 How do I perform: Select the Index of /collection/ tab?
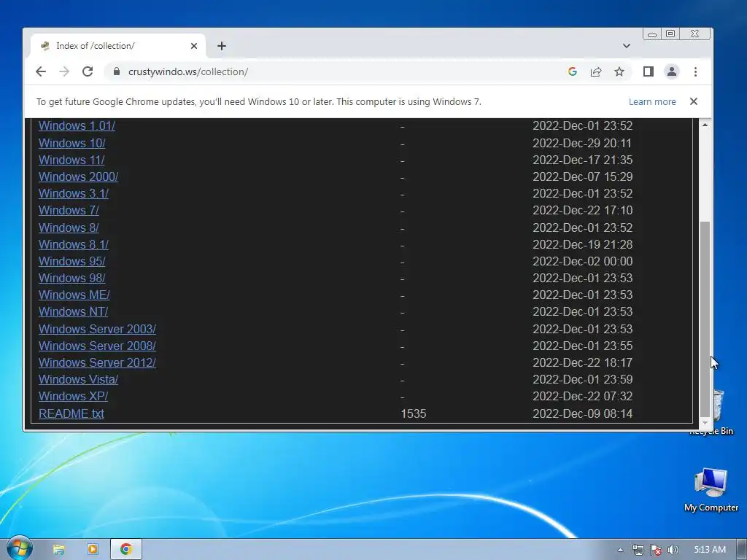click(x=118, y=46)
